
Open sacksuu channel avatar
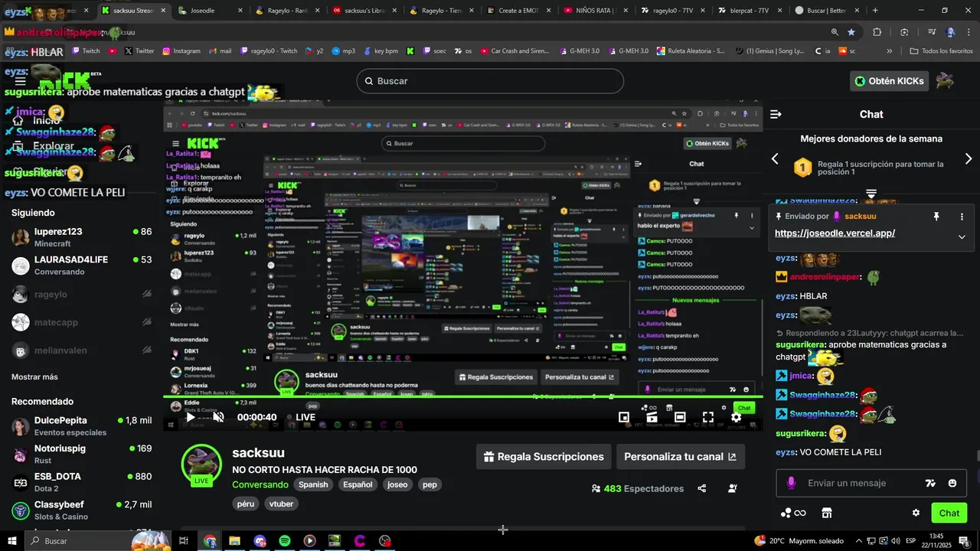pyautogui.click(x=201, y=465)
